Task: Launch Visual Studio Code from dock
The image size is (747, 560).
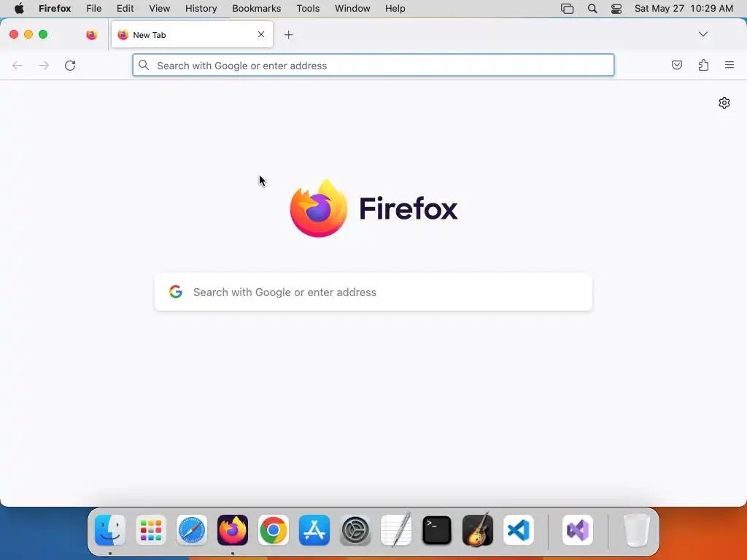Action: click(x=519, y=530)
